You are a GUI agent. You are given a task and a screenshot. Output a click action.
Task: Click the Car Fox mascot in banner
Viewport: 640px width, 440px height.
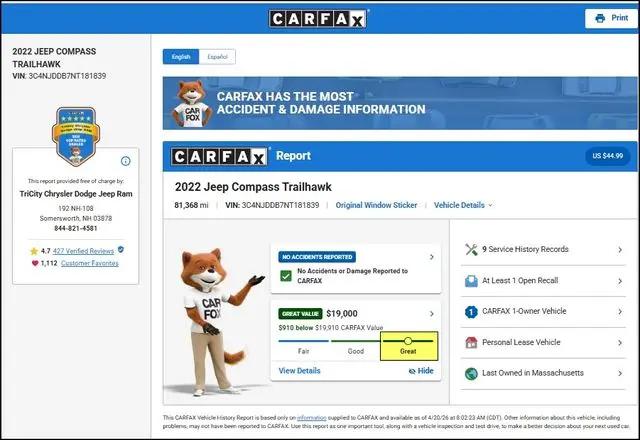(192, 104)
